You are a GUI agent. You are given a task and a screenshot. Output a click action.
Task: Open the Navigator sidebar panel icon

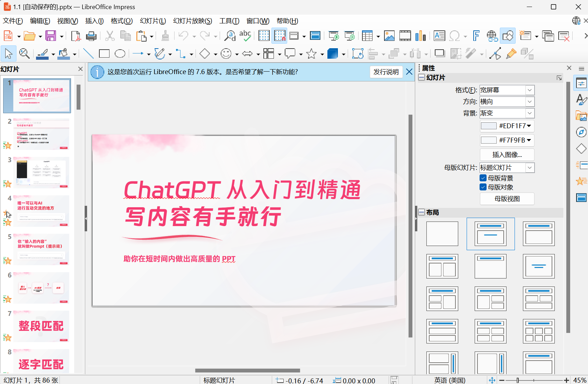click(x=581, y=132)
